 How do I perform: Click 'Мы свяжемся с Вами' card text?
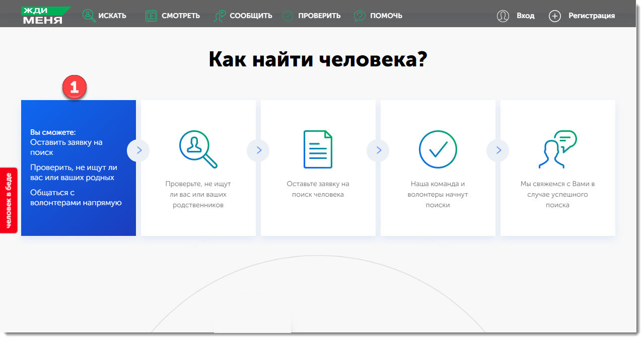click(557, 194)
